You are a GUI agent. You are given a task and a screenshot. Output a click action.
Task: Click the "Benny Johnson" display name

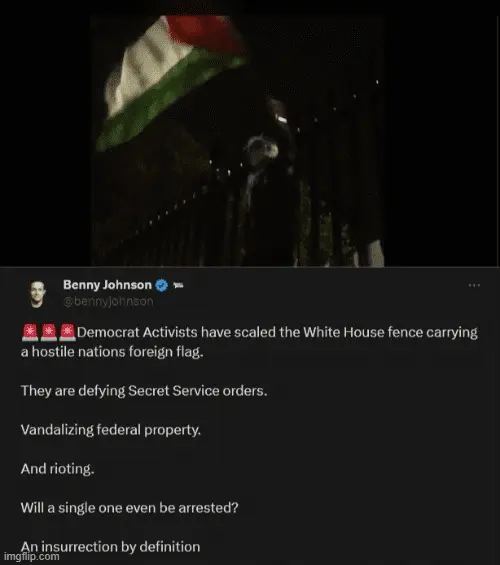[x=107, y=285]
